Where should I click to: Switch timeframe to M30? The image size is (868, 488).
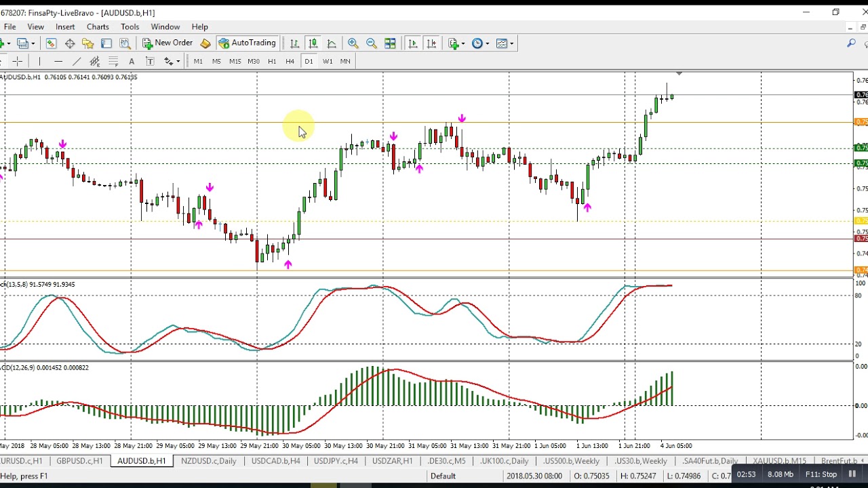point(254,62)
